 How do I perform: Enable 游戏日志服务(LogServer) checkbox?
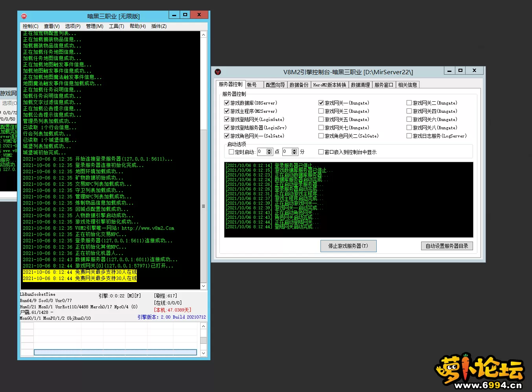click(409, 136)
